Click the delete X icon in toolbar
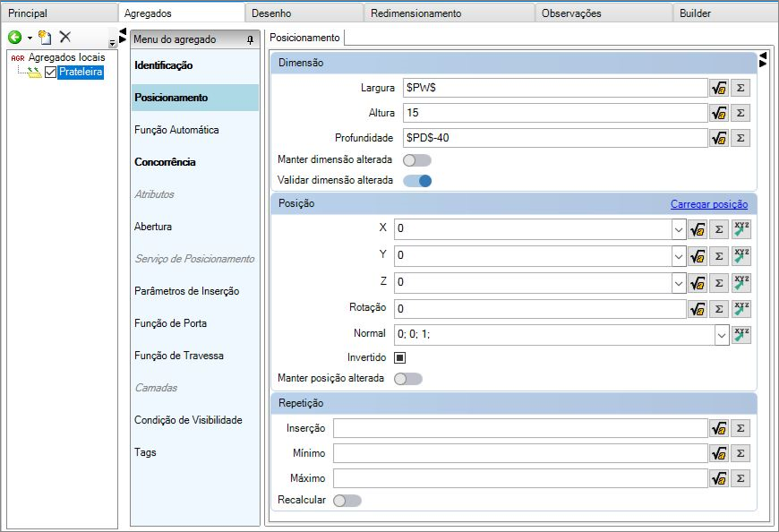Viewport: 779px width, 532px height. click(65, 37)
